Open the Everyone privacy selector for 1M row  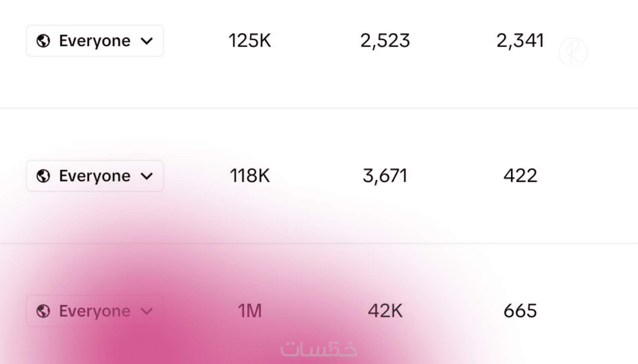pos(95,311)
